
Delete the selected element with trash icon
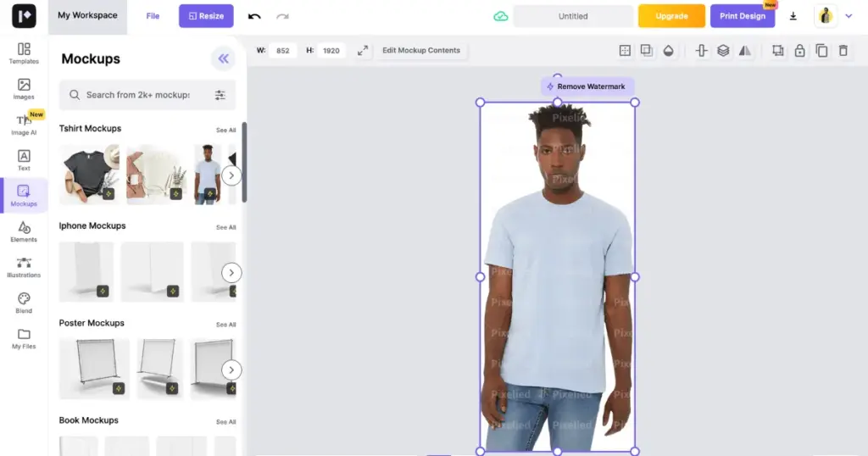coord(843,50)
